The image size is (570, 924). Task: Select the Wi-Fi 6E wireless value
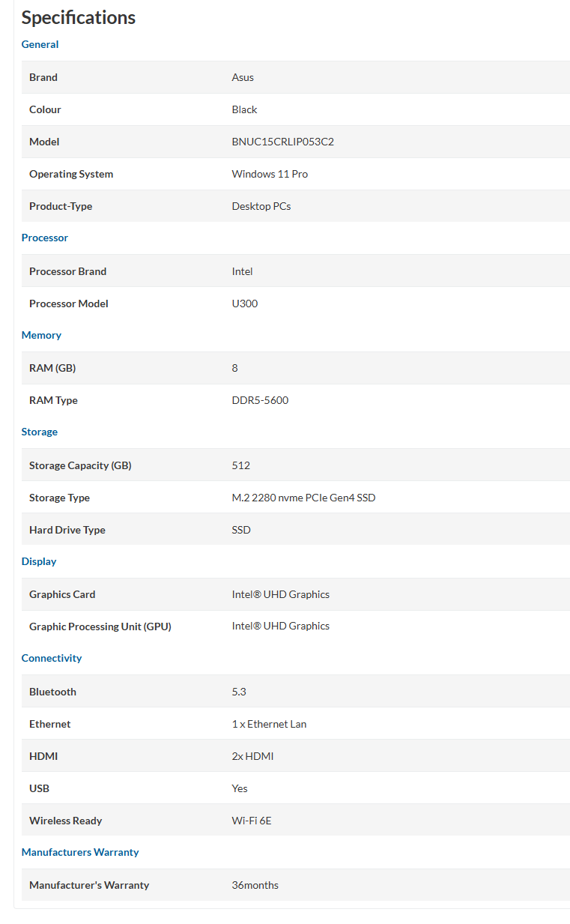pos(252,821)
